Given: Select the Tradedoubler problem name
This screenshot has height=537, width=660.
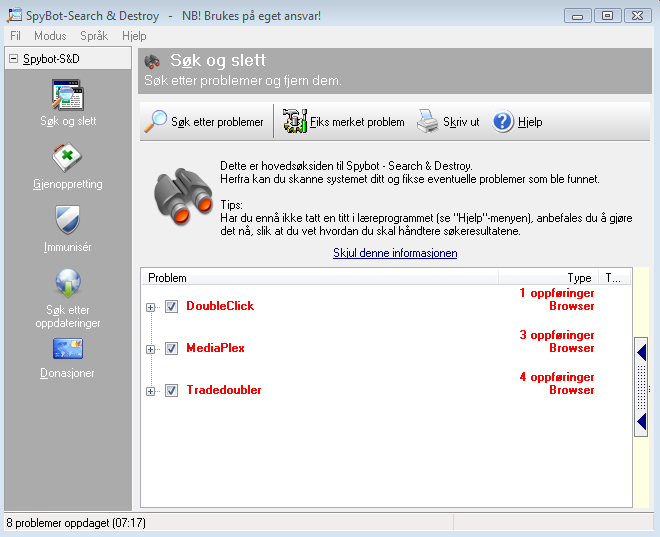Looking at the screenshot, I should click(224, 390).
